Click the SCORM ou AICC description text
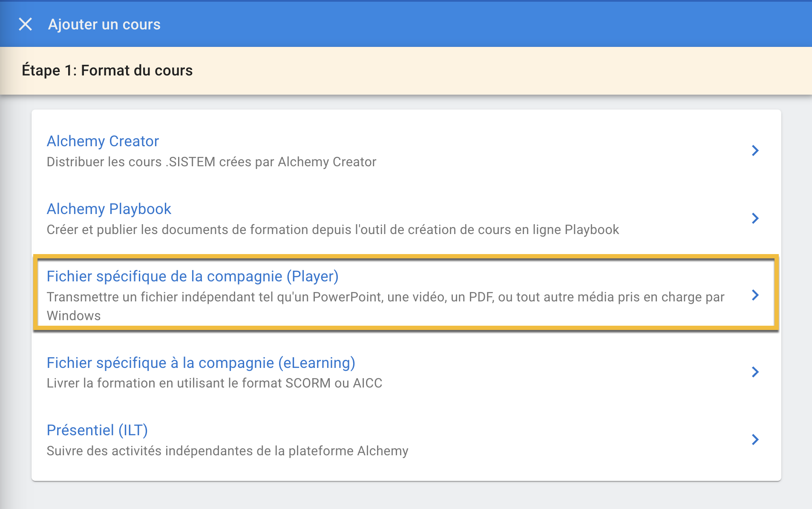The width and height of the screenshot is (812, 509). point(214,383)
